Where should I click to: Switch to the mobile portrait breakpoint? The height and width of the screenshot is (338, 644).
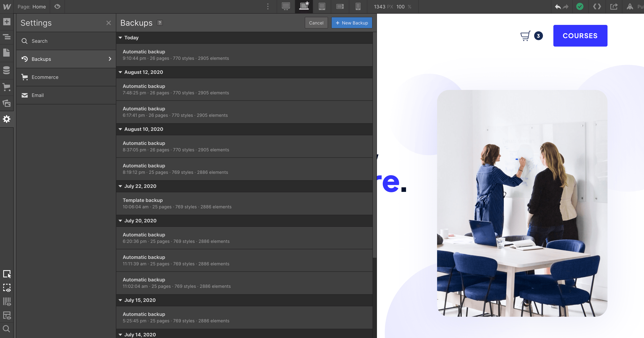point(358,7)
